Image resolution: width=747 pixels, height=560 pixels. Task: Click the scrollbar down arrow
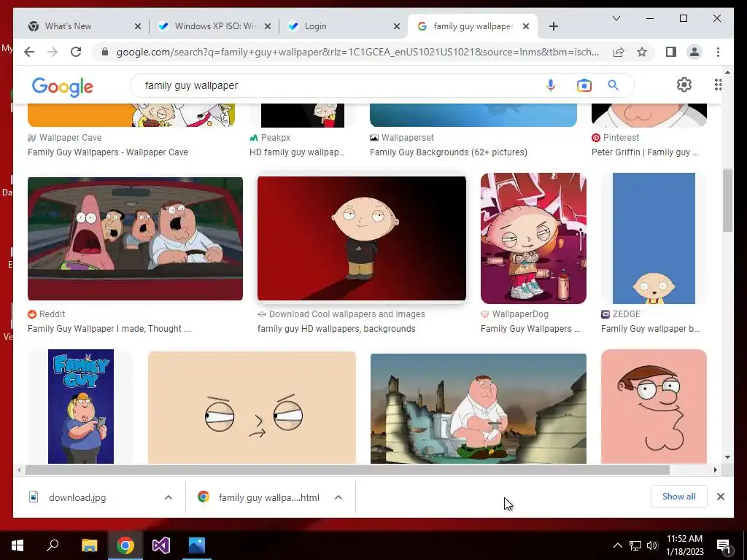coord(727,457)
